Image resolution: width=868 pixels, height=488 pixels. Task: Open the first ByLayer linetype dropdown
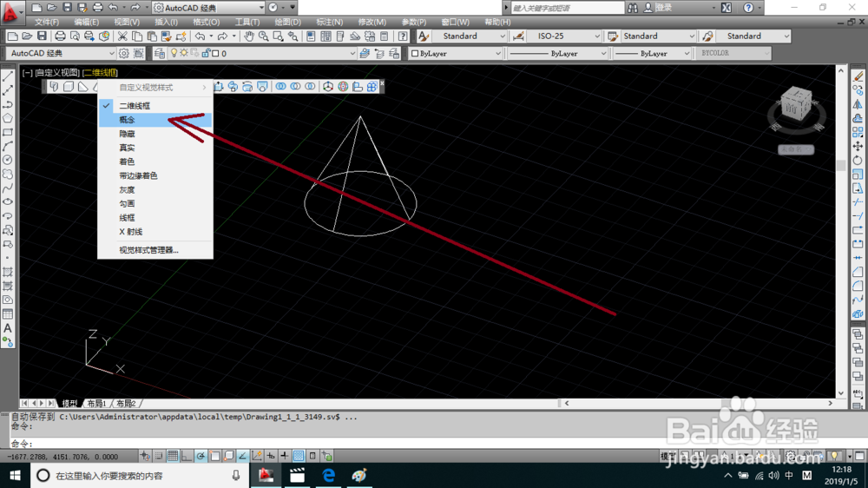(x=603, y=53)
